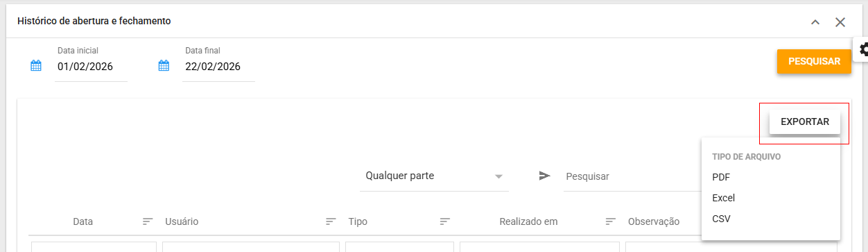Viewport: 868px width, 252px height.
Task: Sort by the Data column filter icon
Action: 148,221
